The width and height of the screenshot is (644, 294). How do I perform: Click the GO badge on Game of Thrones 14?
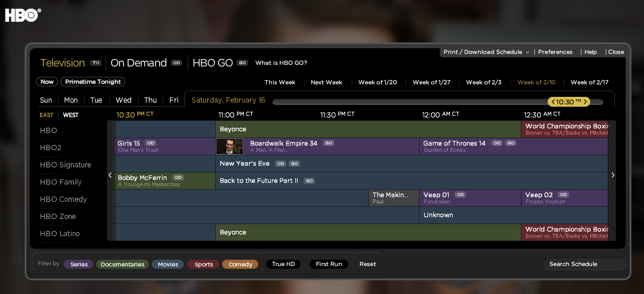tap(511, 143)
